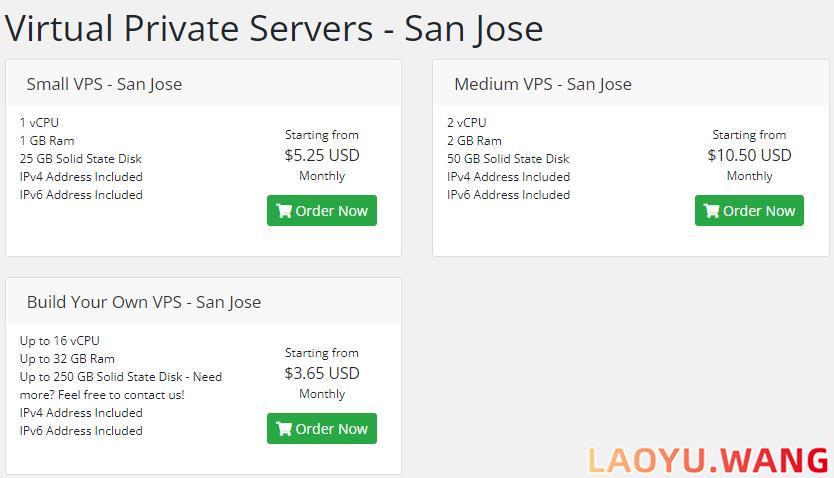The image size is (834, 478).
Task: Click the LAOYU.WANG watermark logo
Action: click(708, 460)
